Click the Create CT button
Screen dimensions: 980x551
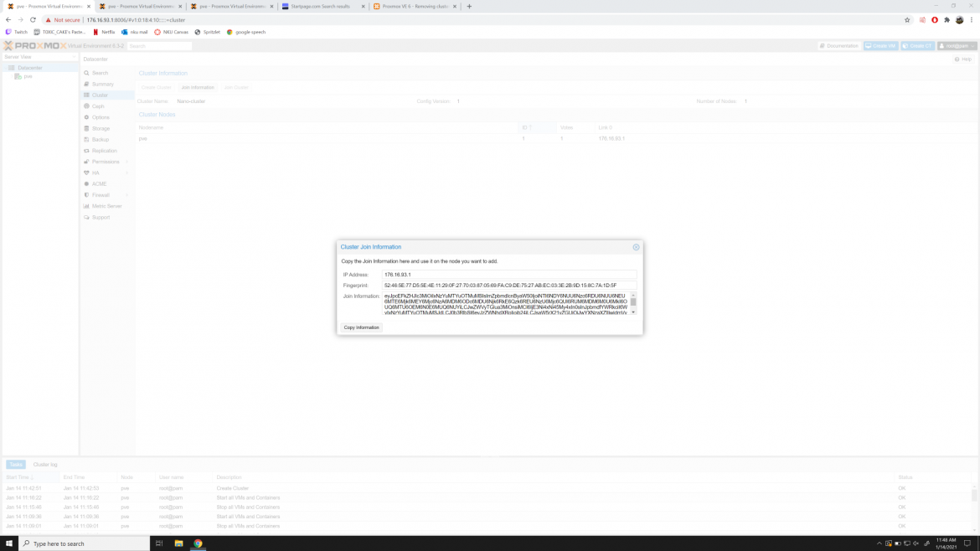[917, 46]
